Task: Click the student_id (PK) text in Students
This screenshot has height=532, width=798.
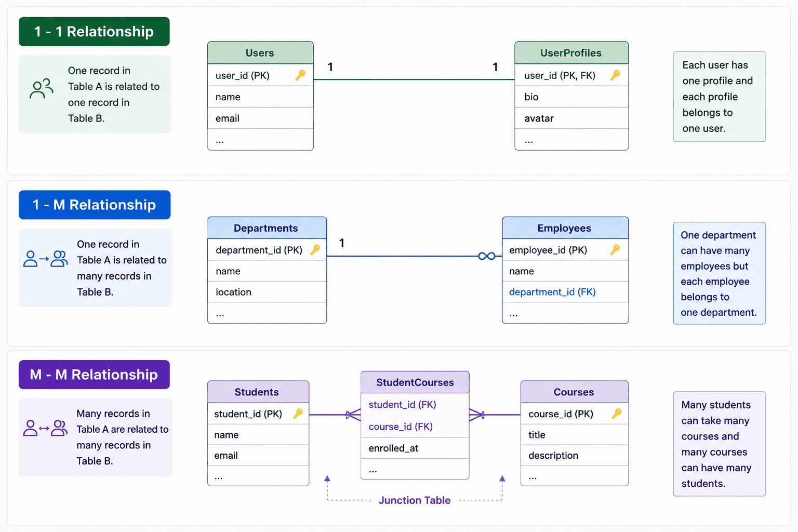Action: pyautogui.click(x=248, y=414)
